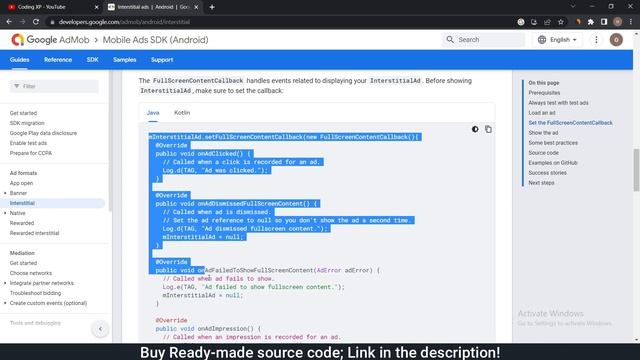
Task: Open SDK migration in the sidebar
Action: point(27,123)
